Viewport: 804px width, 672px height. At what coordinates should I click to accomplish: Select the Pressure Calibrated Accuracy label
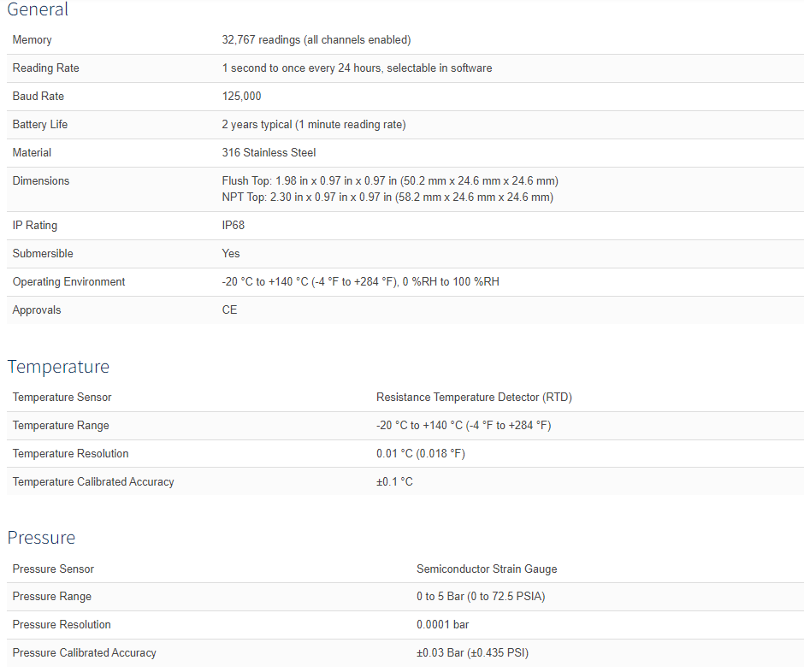click(x=84, y=652)
